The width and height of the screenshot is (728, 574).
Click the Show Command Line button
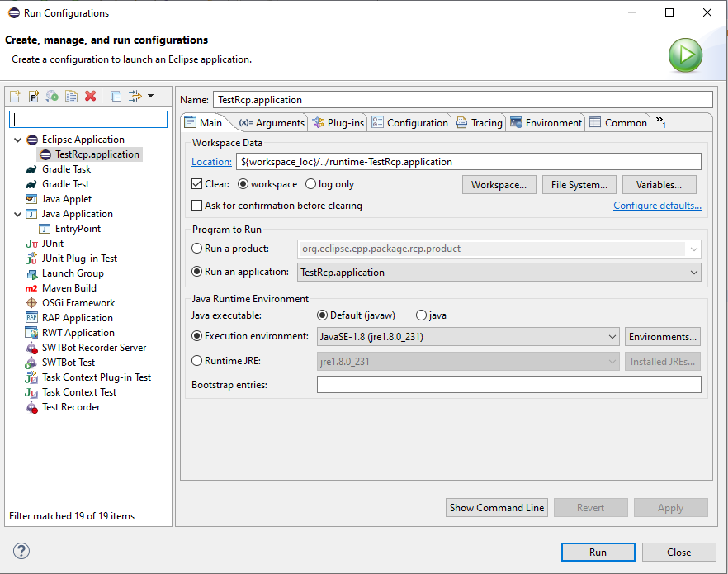(x=497, y=508)
